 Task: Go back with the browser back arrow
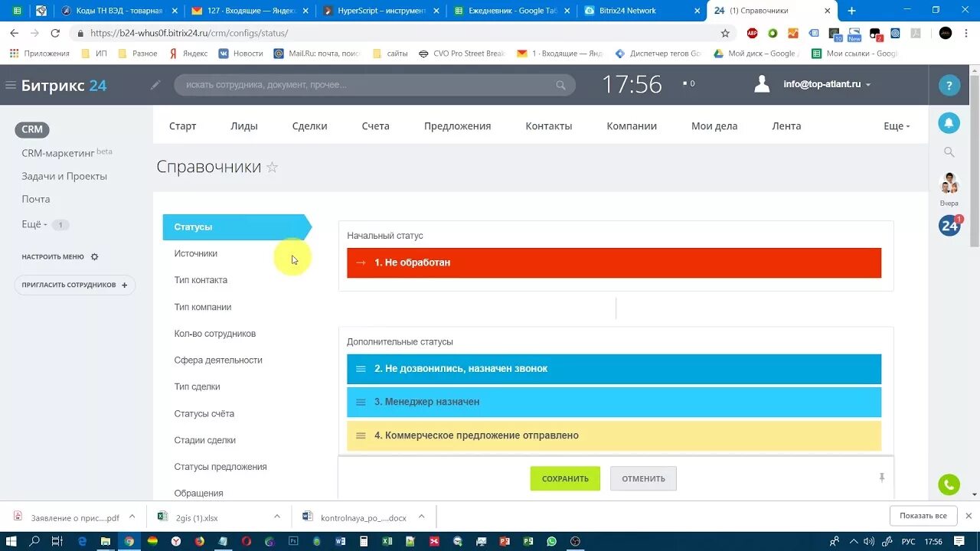click(x=14, y=33)
